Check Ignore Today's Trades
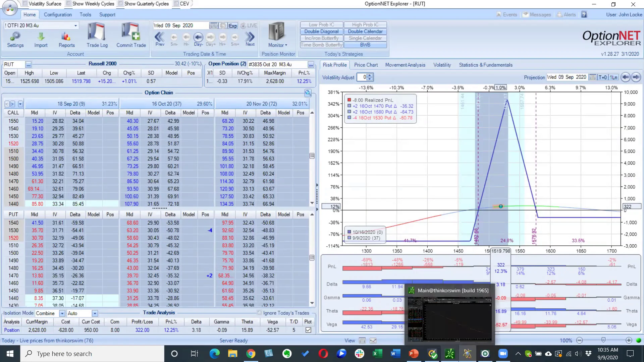644x362 pixels. 259,313
